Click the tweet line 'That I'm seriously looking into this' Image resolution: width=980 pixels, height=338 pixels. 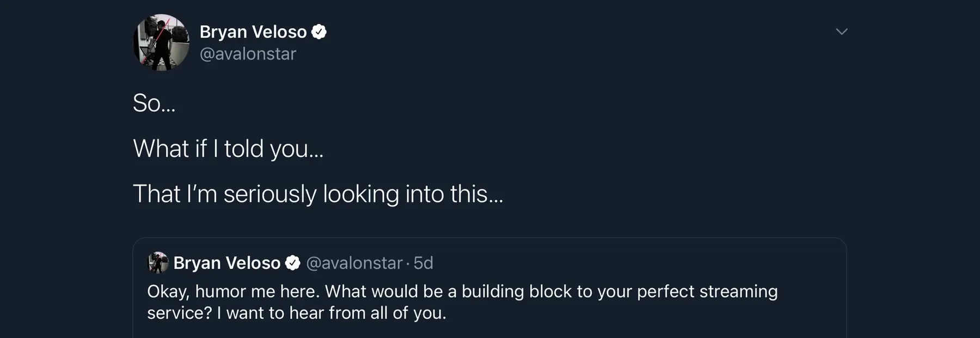tap(318, 193)
